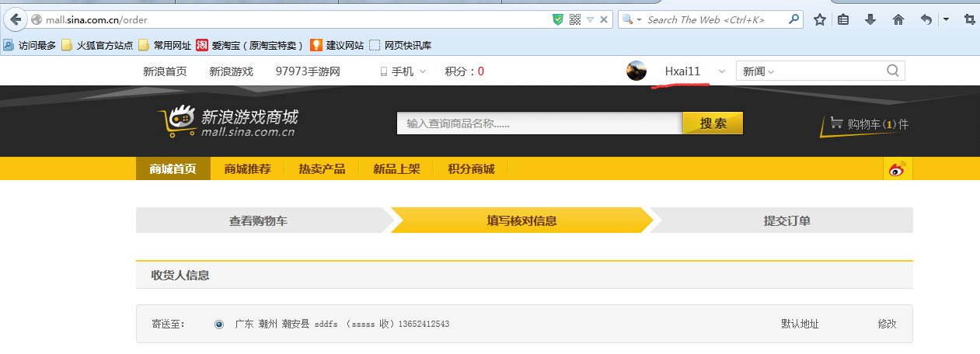The width and height of the screenshot is (980, 354).
Task: Go to 新浪首页 link
Action: pos(165,71)
